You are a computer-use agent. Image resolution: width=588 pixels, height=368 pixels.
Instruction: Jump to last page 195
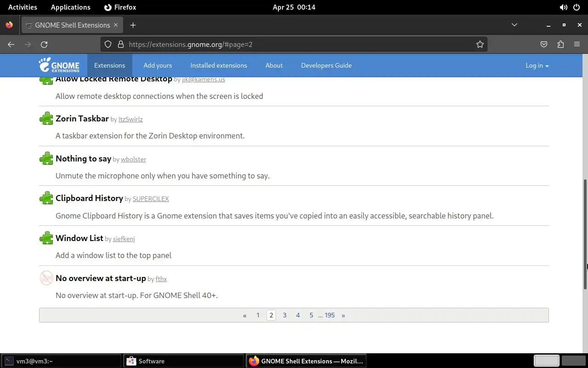click(329, 315)
